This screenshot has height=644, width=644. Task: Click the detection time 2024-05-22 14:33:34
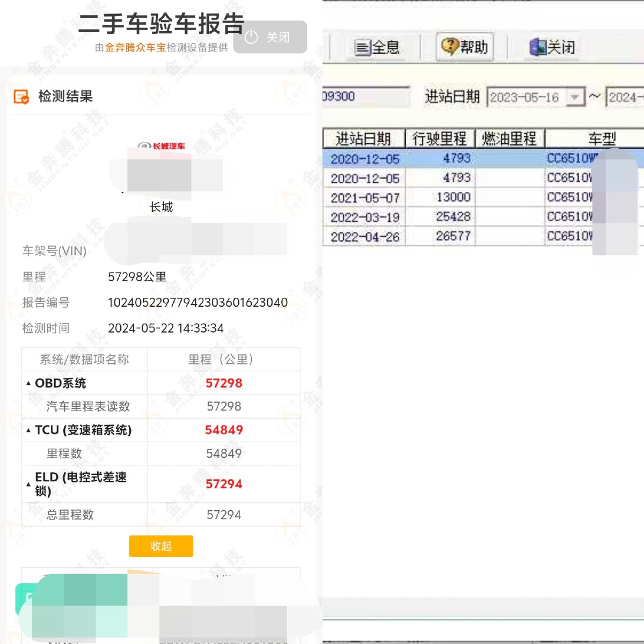(x=166, y=328)
